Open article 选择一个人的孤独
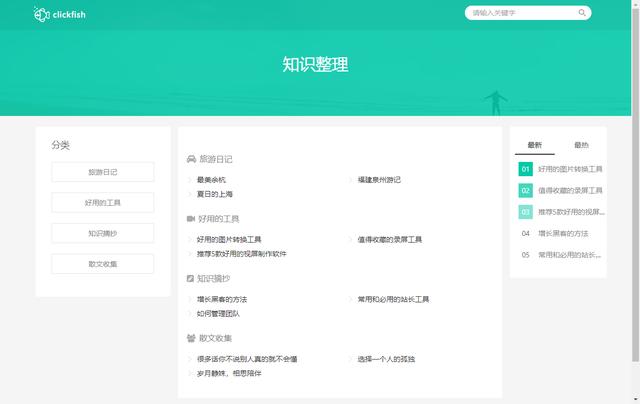 click(x=386, y=359)
